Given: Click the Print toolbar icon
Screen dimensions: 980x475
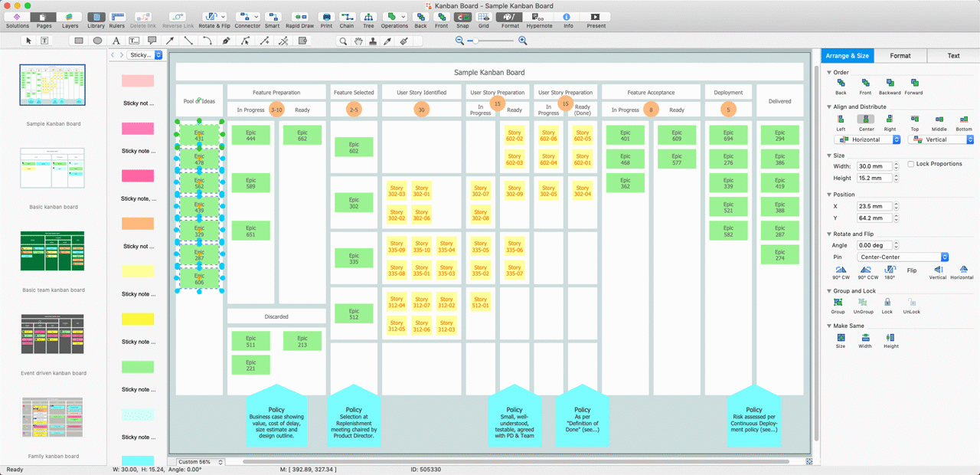Looking at the screenshot, I should (x=327, y=16).
